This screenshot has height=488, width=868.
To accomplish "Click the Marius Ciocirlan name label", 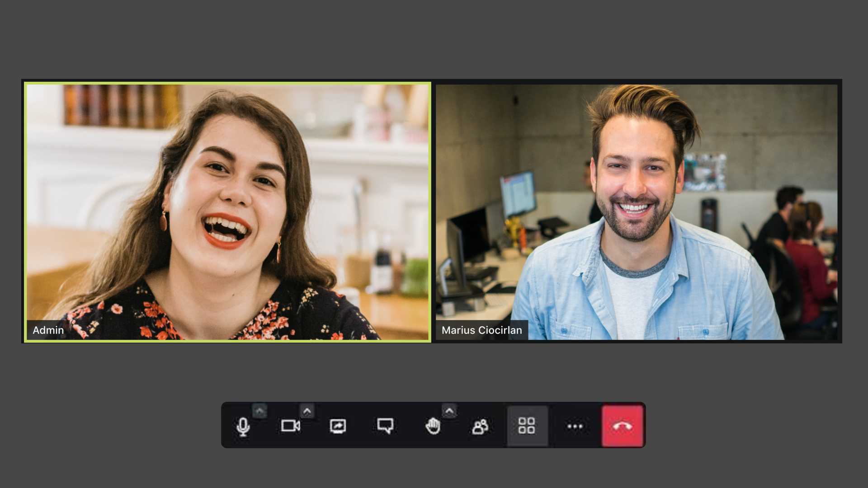I will [x=481, y=330].
